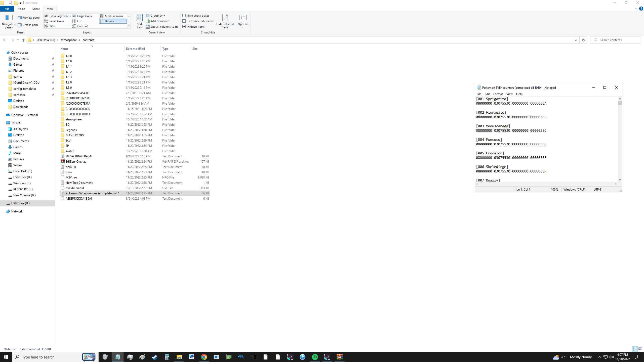This screenshot has height=362, width=644.
Task: Open the Windows Start menu
Action: click(6, 357)
